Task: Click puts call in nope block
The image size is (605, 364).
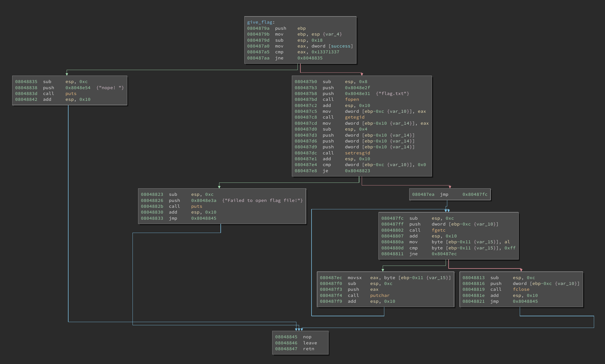Action: point(71,94)
